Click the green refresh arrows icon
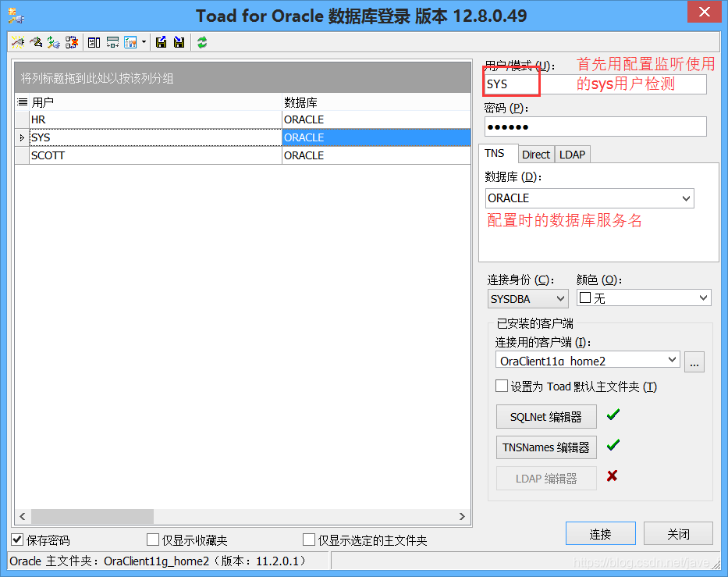 point(201,42)
